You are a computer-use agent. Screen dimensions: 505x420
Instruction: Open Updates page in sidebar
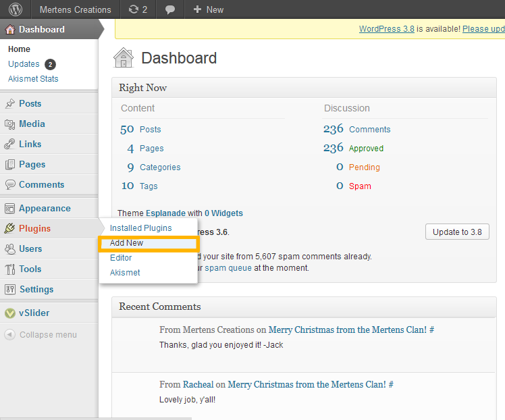pyautogui.click(x=24, y=63)
